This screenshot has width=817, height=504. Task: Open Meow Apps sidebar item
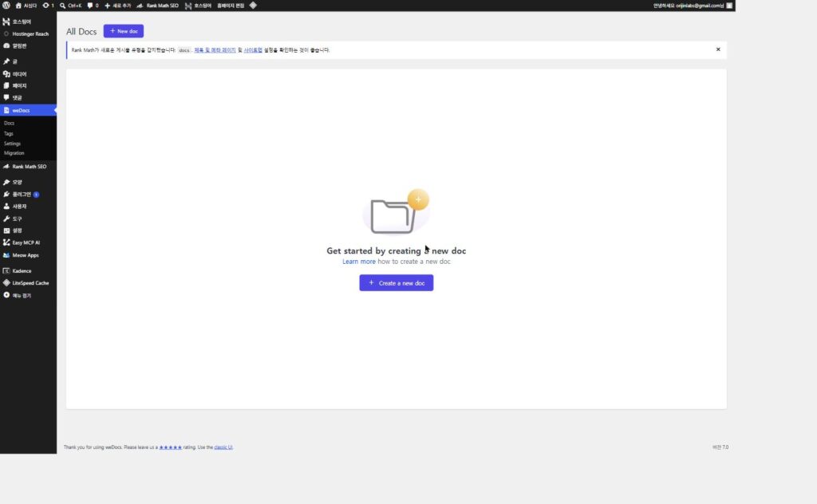point(28,255)
